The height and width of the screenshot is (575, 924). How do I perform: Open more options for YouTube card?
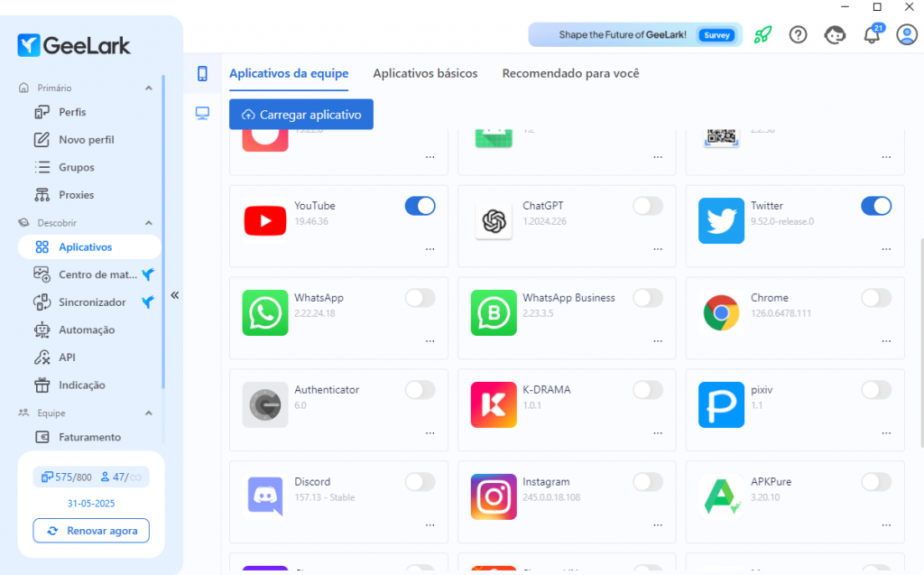(430, 249)
